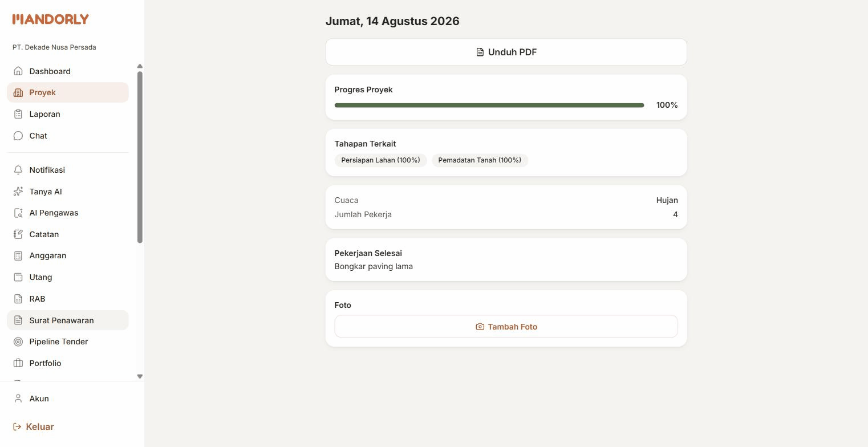The width and height of the screenshot is (868, 447).
Task: Click the AI Pengawas search-document icon
Action: click(18, 213)
